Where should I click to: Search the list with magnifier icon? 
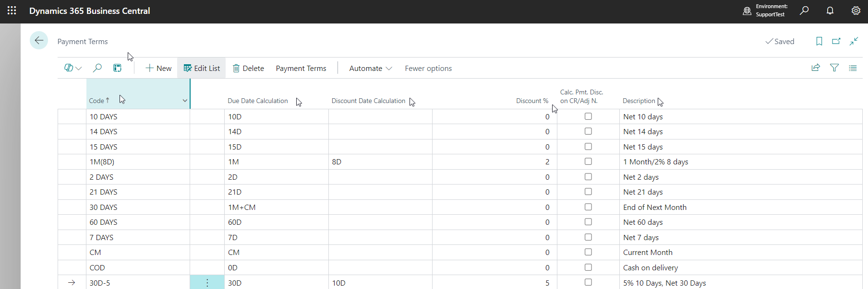point(97,68)
